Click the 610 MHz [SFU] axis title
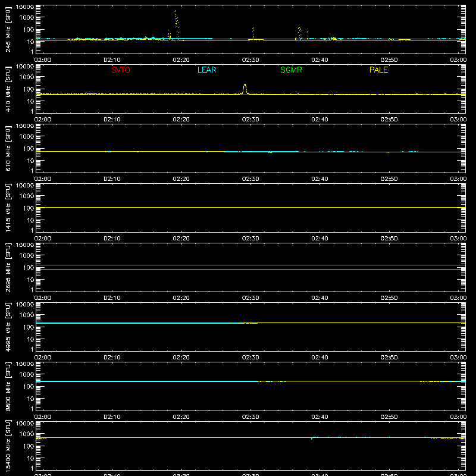The width and height of the screenshot is (476, 476). coord(8,148)
